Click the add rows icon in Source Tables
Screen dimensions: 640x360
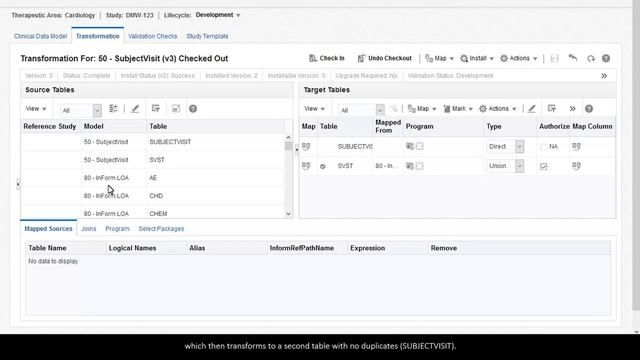113,109
